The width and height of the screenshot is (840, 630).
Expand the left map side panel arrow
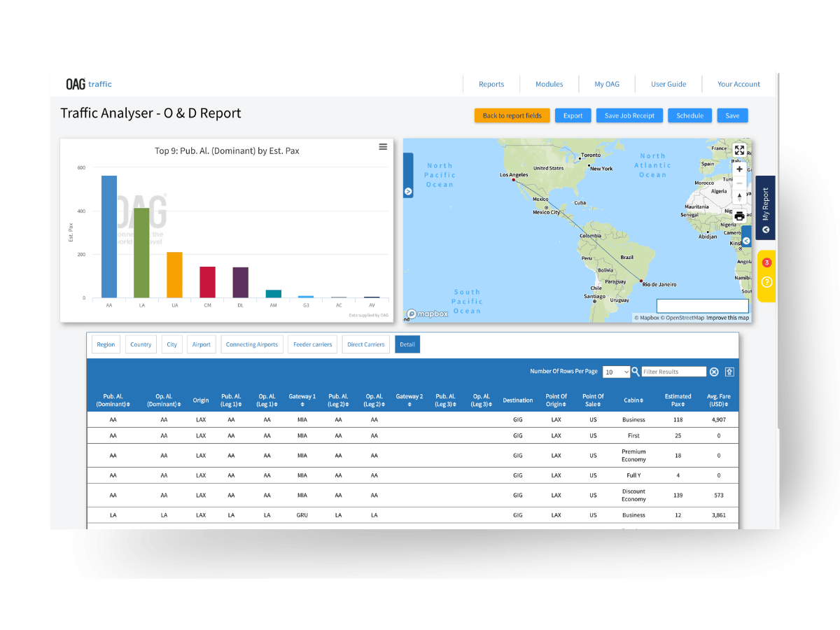click(408, 191)
